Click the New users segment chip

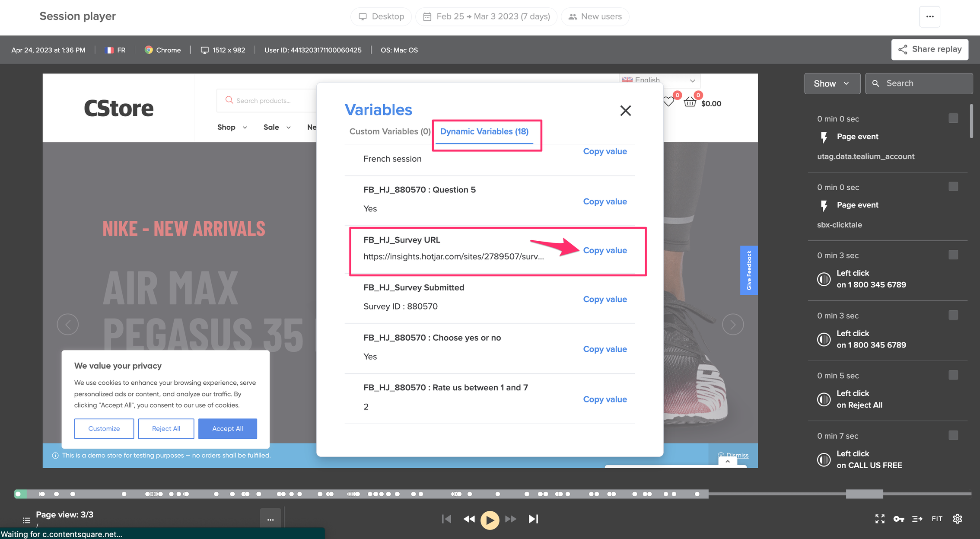coord(595,16)
